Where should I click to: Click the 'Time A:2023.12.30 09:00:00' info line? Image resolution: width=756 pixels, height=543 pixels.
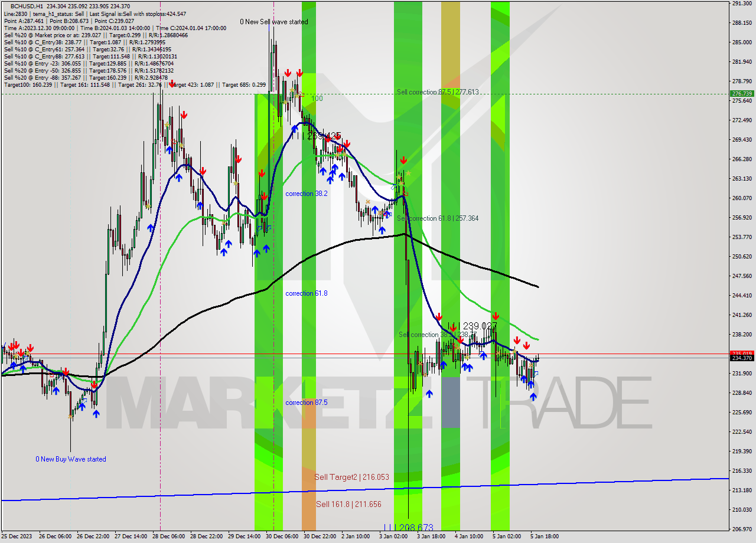[115, 28]
